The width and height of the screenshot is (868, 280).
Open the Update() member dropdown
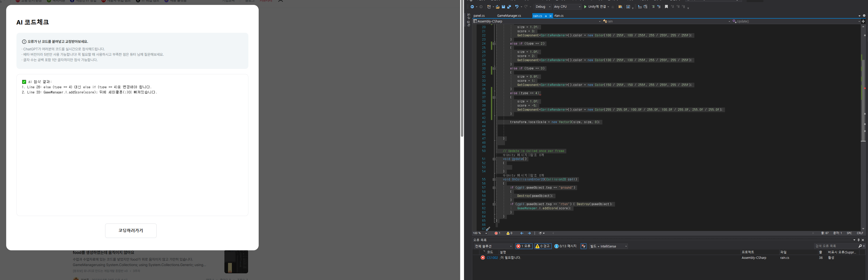tap(796, 21)
